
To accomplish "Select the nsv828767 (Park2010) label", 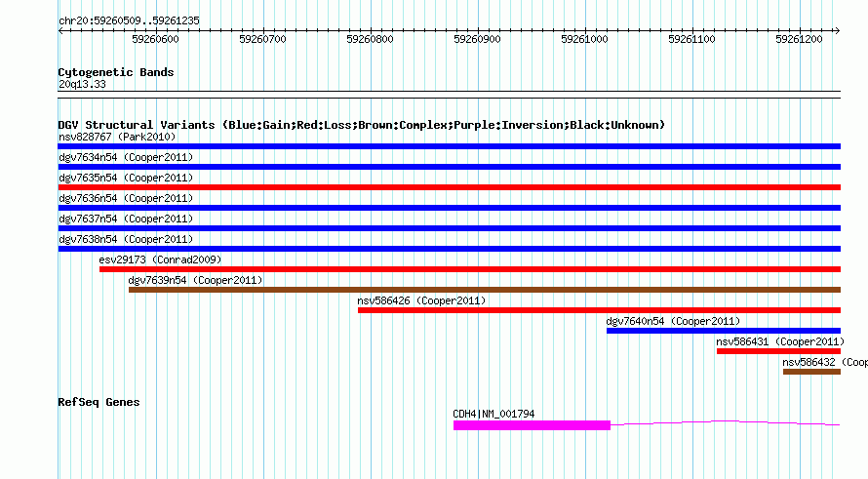I will pos(117,137).
